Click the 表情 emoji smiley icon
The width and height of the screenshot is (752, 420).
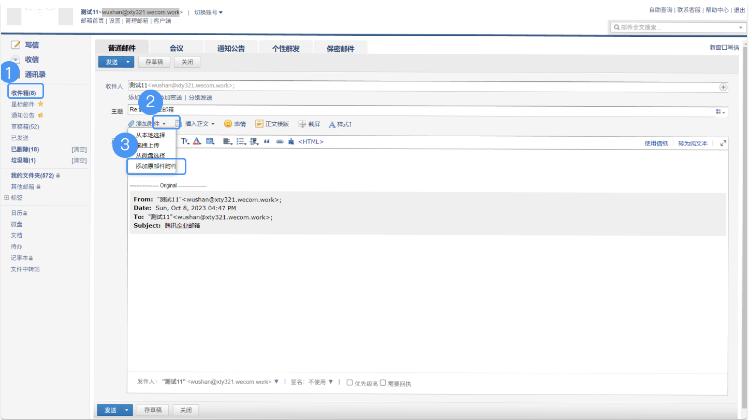(x=228, y=124)
